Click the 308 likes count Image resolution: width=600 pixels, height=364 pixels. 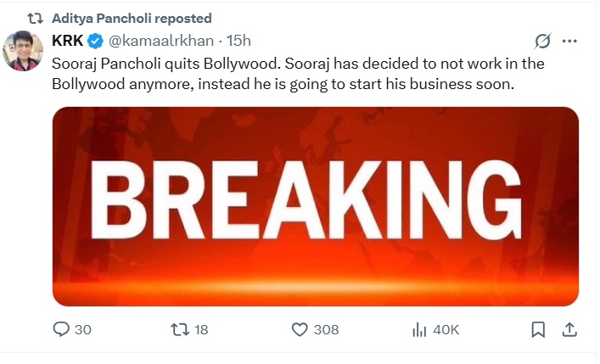326,330
